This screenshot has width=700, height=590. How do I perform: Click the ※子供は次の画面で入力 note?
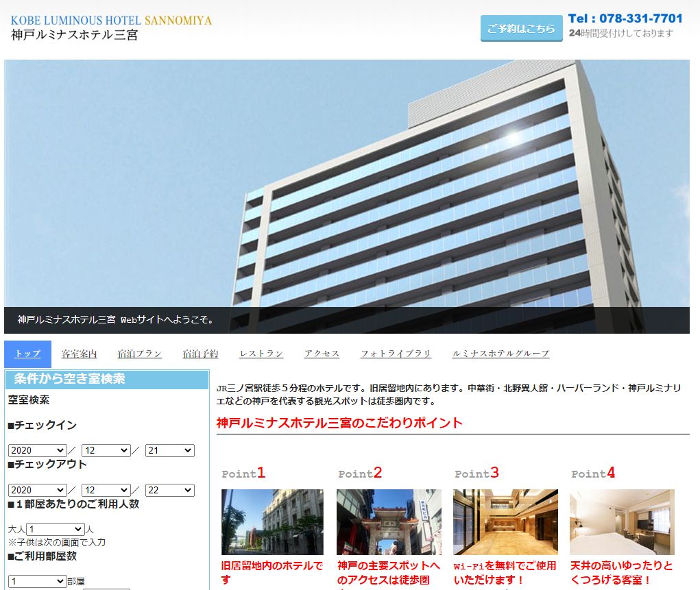coord(57,543)
